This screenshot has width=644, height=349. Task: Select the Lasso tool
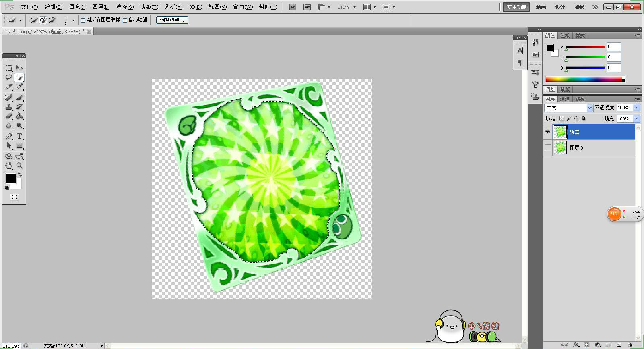point(9,77)
